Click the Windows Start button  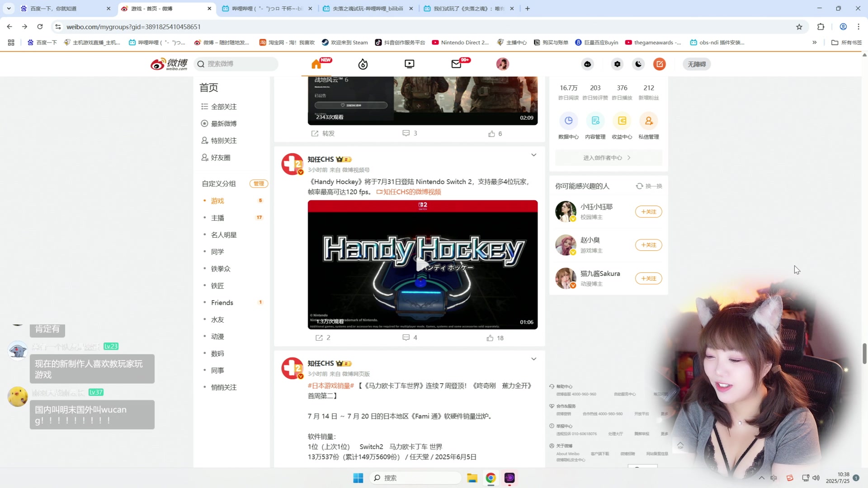[358, 478]
